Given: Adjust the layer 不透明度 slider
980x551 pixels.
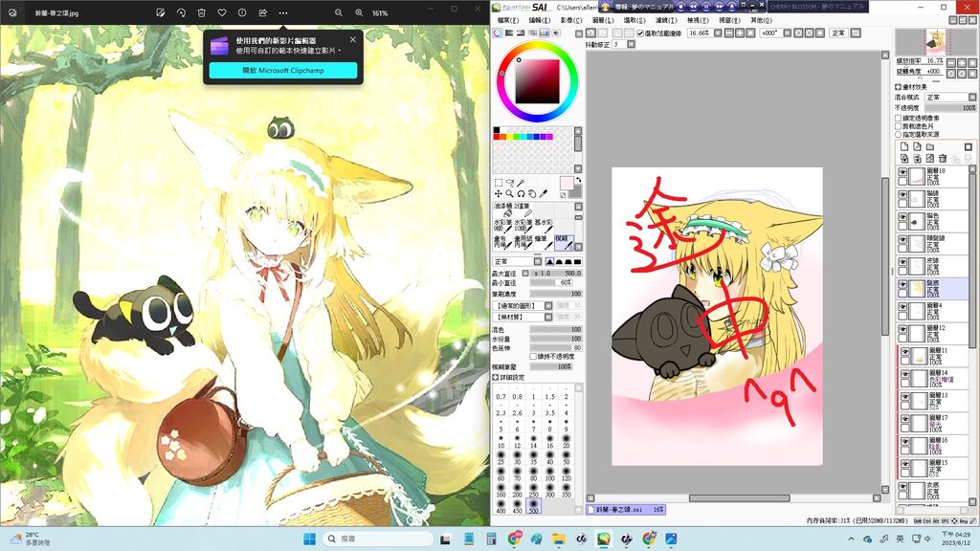Looking at the screenshot, I should (x=950, y=107).
